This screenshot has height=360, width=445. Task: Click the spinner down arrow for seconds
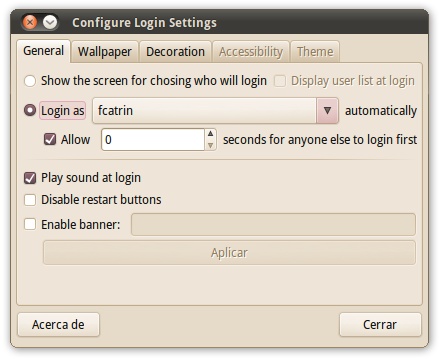[x=210, y=145]
